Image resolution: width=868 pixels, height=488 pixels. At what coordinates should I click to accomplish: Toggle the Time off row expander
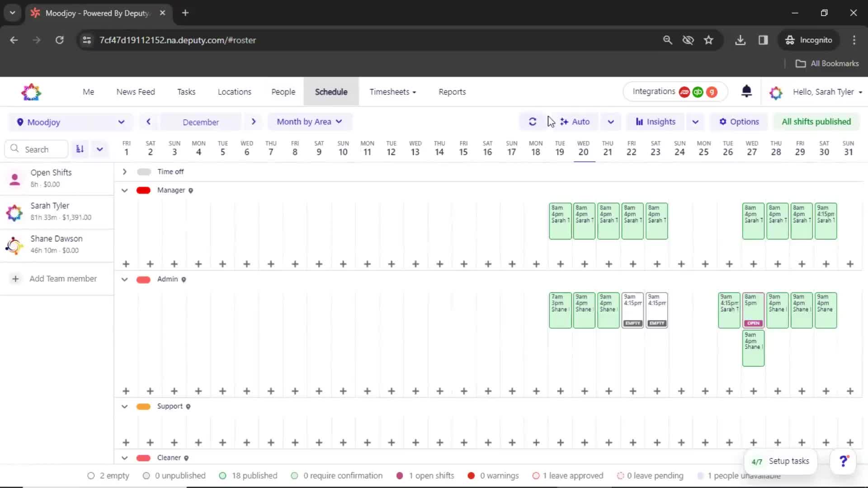(x=125, y=172)
